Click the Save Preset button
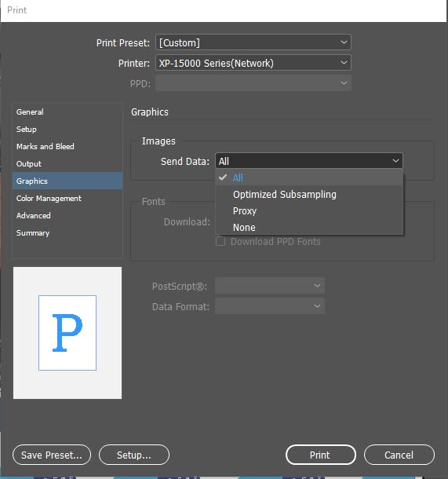The width and height of the screenshot is (448, 479). coord(52,455)
